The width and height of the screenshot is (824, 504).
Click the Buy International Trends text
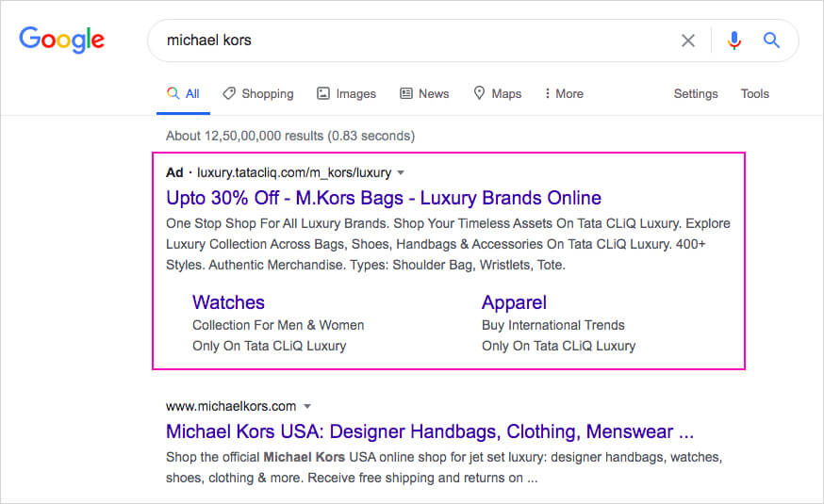553,326
